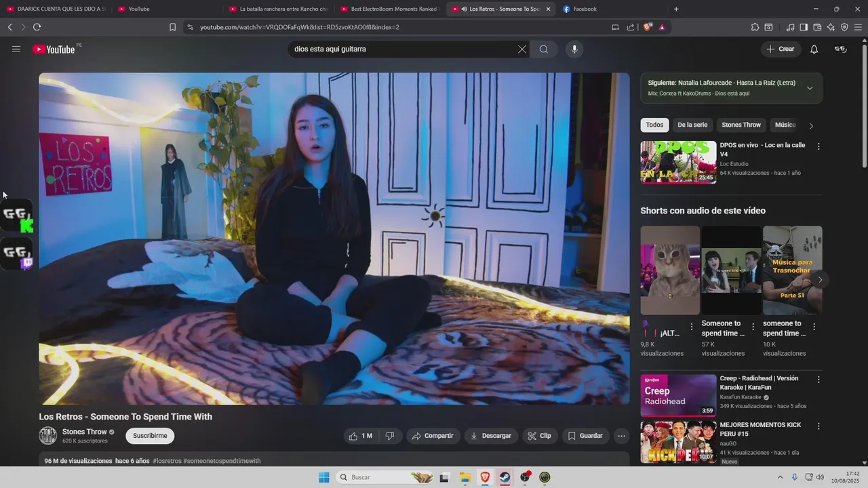Open Brave Shields lion icon
Screen dimensions: 868x488
[x=648, y=27]
